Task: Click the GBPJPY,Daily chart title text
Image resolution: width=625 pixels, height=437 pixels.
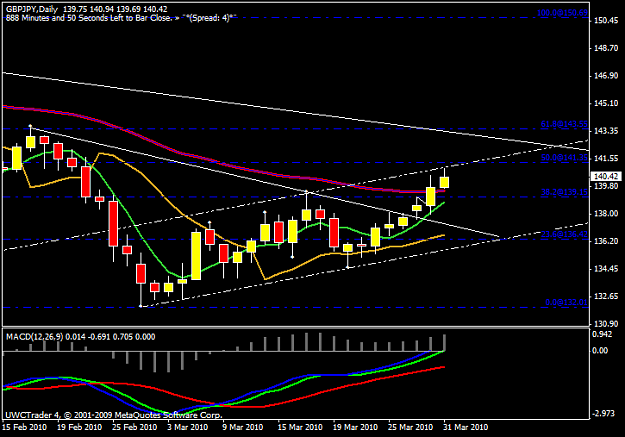Action: [x=32, y=9]
